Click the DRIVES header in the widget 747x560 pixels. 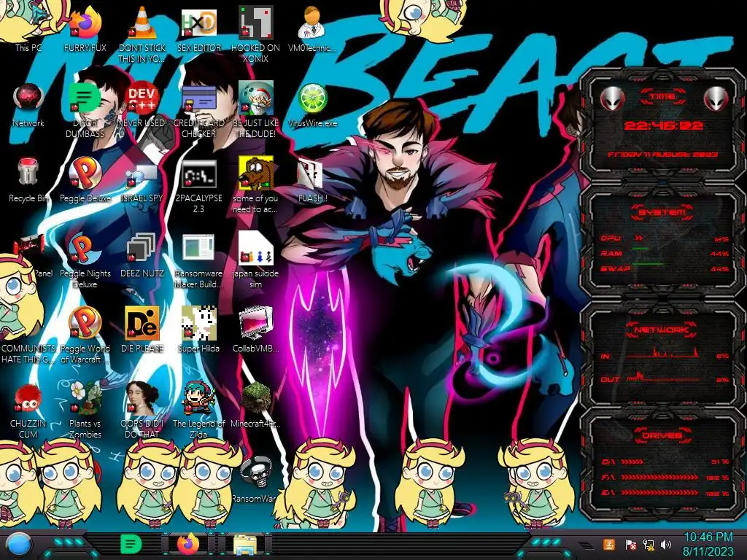(x=661, y=435)
